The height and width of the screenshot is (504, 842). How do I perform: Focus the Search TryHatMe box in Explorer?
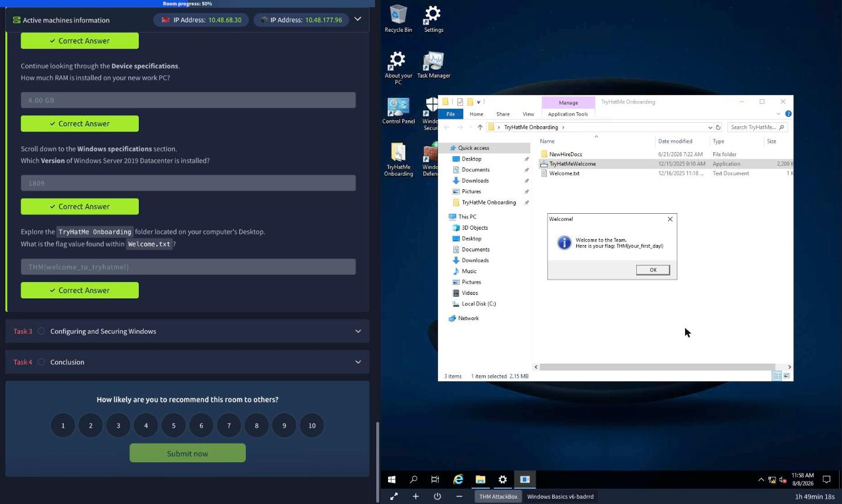point(757,127)
